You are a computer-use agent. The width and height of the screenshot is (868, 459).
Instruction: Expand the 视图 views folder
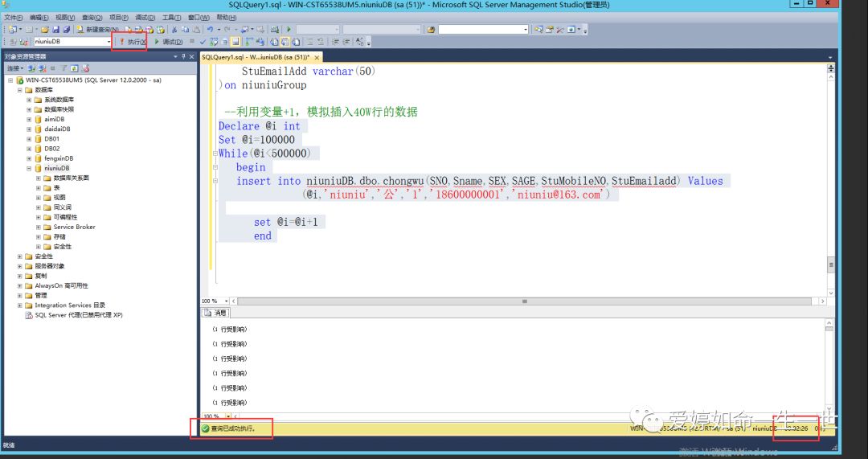[39, 198]
